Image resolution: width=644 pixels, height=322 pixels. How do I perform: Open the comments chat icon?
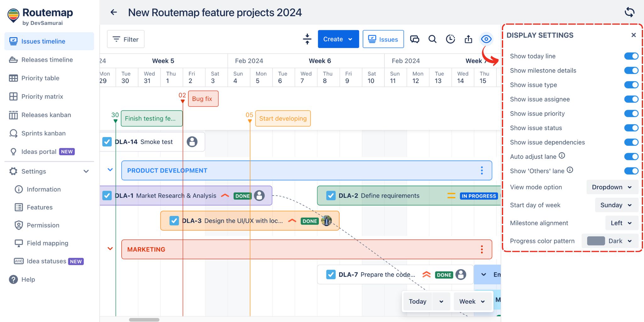pos(414,39)
